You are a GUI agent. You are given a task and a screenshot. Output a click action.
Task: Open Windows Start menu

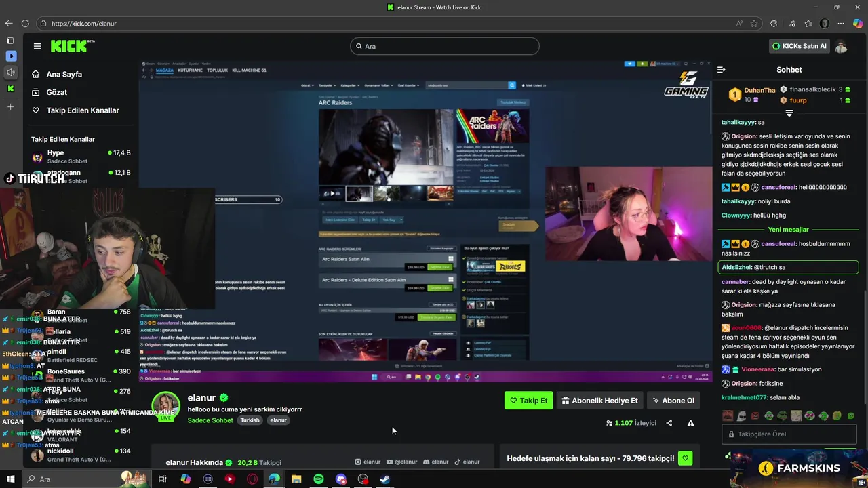11,479
